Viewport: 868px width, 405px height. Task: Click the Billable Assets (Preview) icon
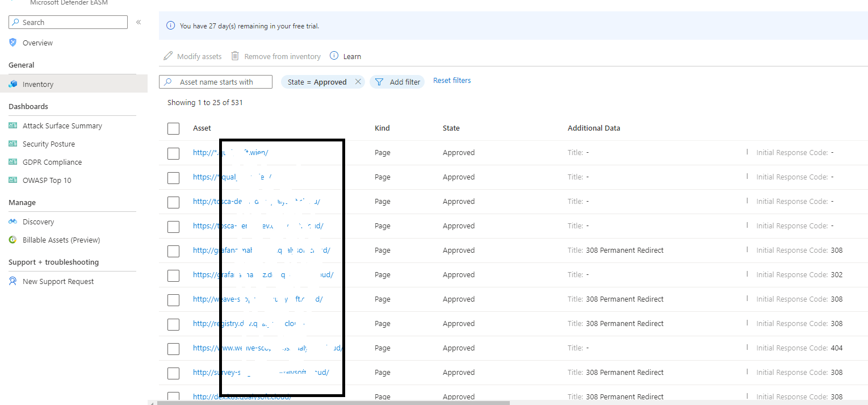tap(13, 240)
